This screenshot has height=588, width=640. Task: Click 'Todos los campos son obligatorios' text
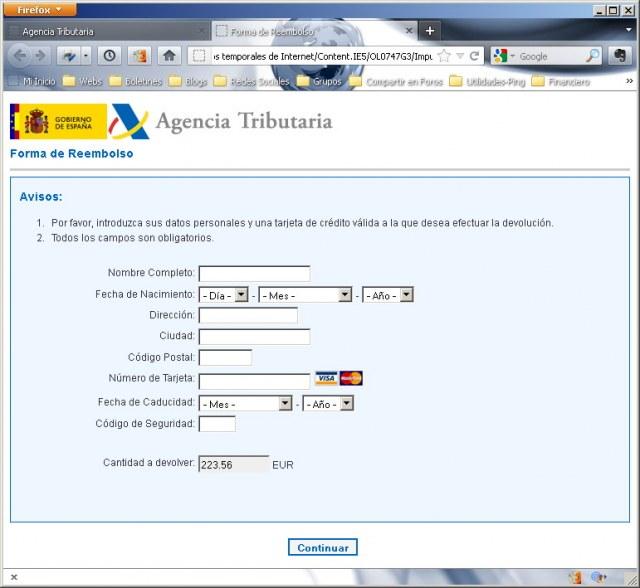pos(132,237)
